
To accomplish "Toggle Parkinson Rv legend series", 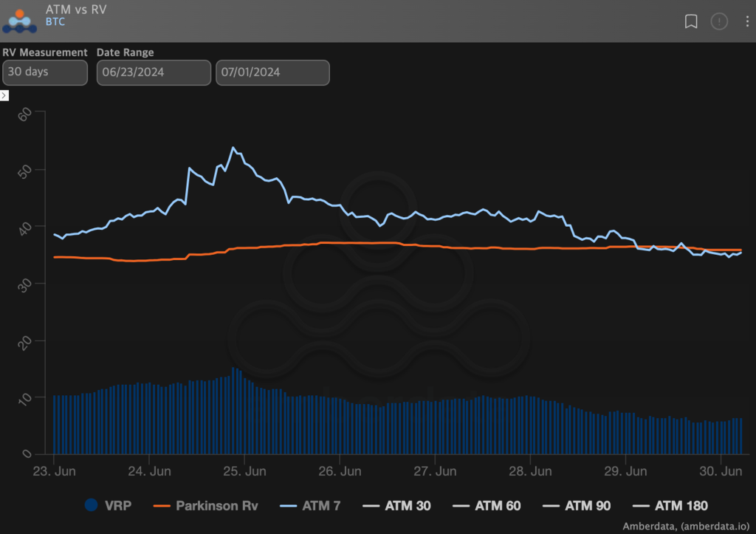I will [209, 506].
